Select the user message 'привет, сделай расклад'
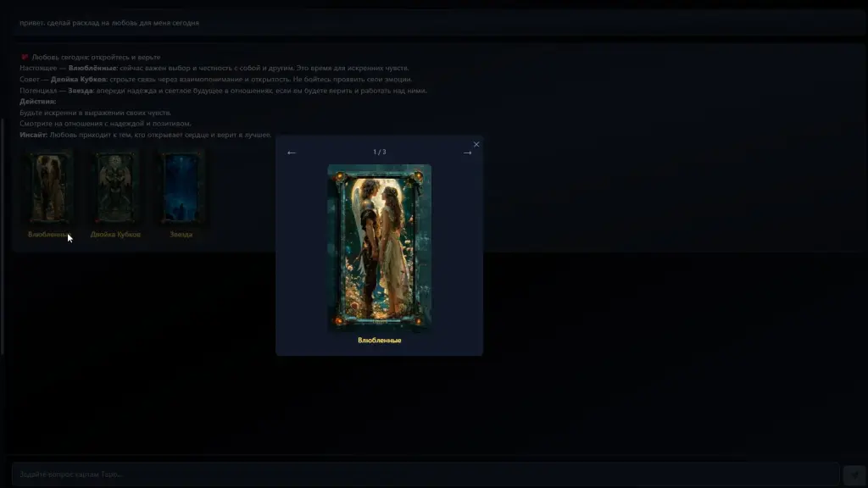This screenshot has height=488, width=868. point(109,23)
